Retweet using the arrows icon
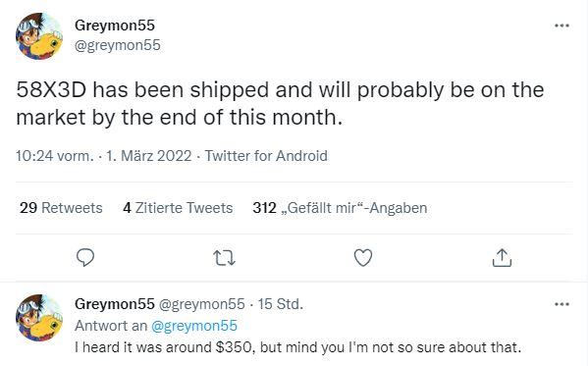588x366 pixels. pos(224,258)
